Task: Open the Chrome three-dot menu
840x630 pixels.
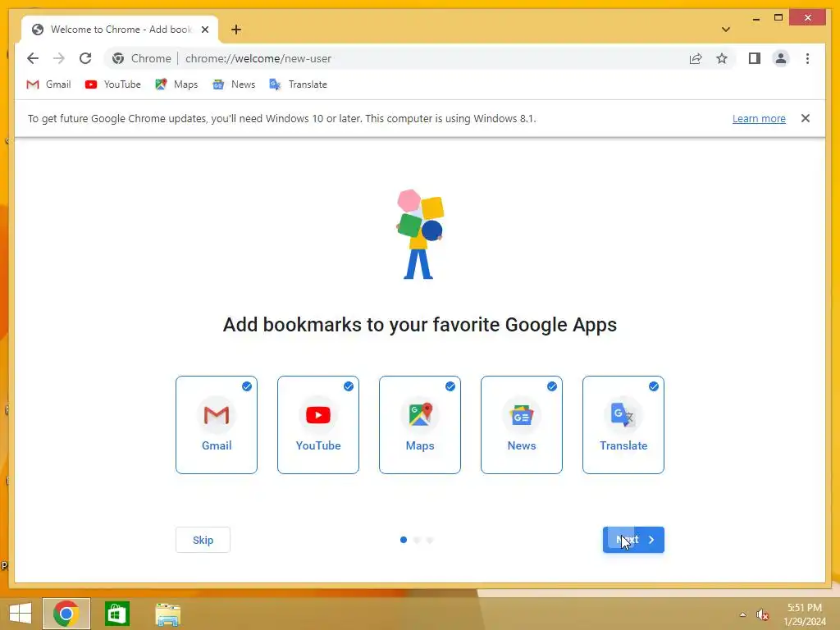Action: (807, 58)
